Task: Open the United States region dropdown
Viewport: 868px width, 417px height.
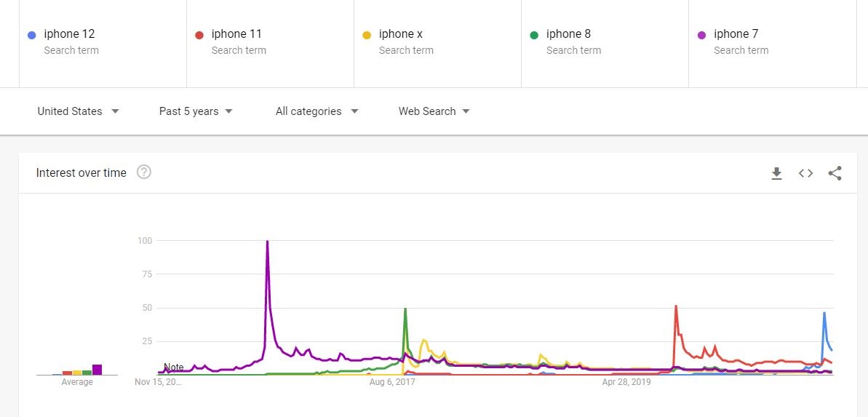Action: click(x=78, y=111)
